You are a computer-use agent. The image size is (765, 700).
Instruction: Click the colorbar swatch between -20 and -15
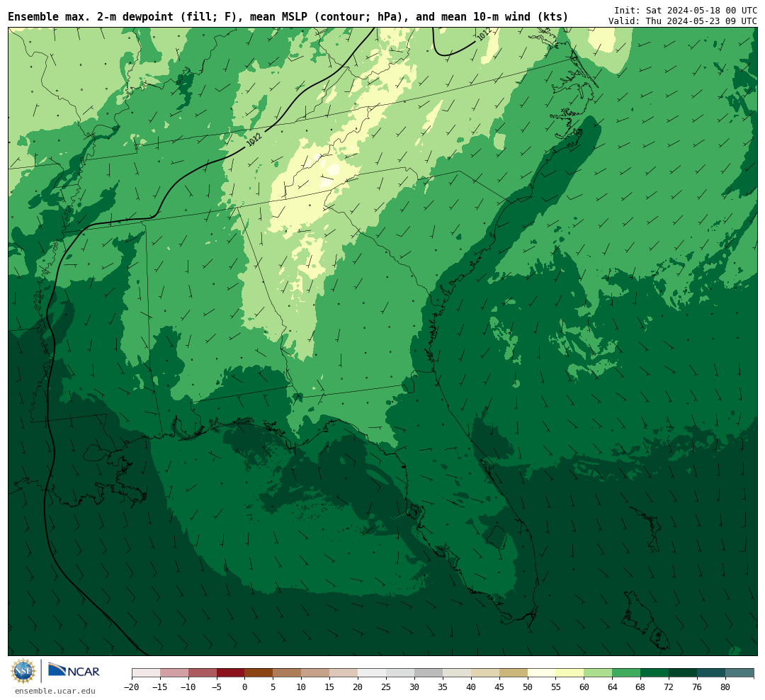(x=146, y=673)
